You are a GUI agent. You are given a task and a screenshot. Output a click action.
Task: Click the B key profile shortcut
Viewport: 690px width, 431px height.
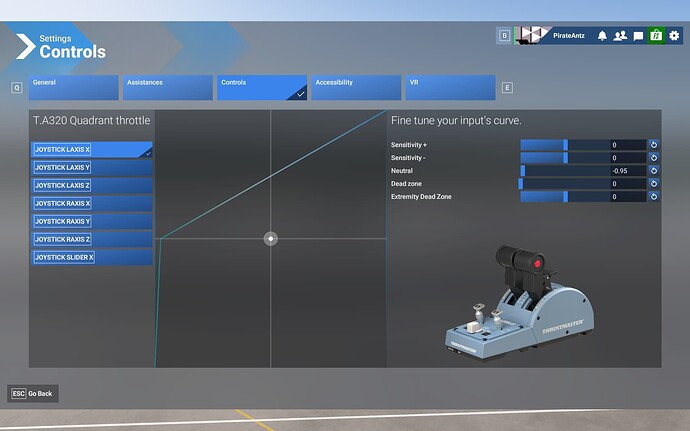[x=504, y=36]
